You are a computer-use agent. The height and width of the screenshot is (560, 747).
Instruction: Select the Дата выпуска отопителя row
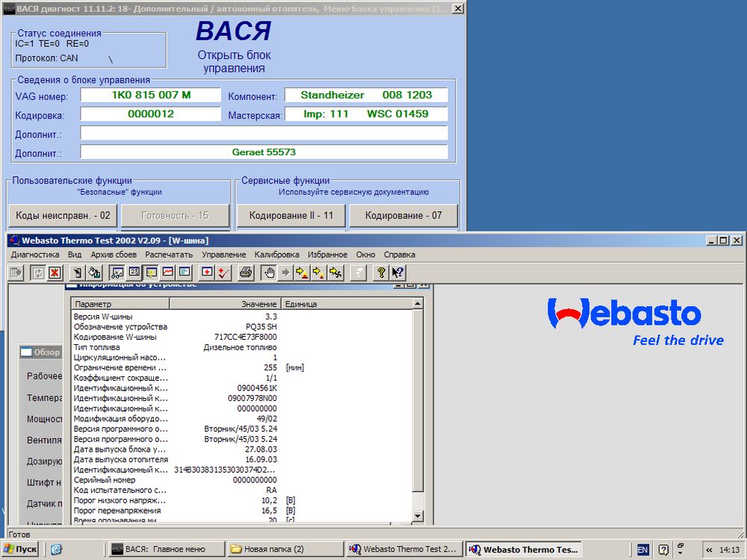[241, 459]
